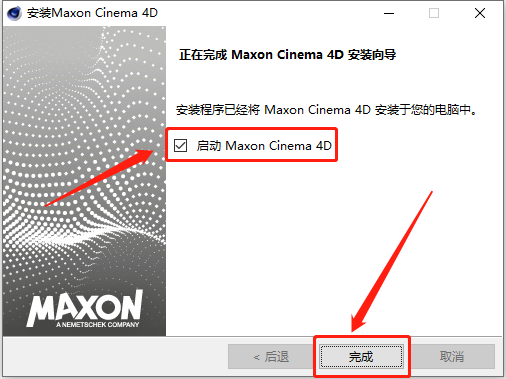The height and width of the screenshot is (379, 506).
Task: Click the white MAXON logo on the banner
Action: click(85, 308)
